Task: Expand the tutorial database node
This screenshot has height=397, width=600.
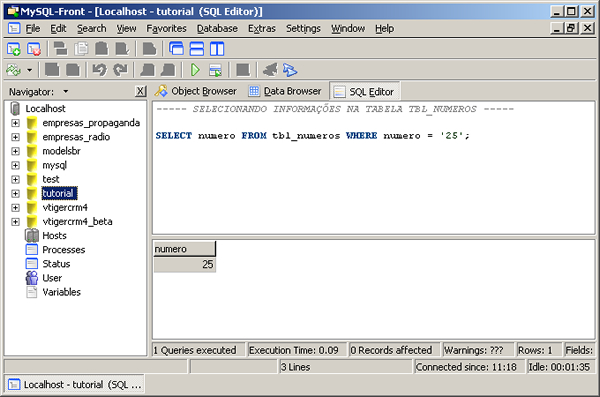Action: coord(15,194)
